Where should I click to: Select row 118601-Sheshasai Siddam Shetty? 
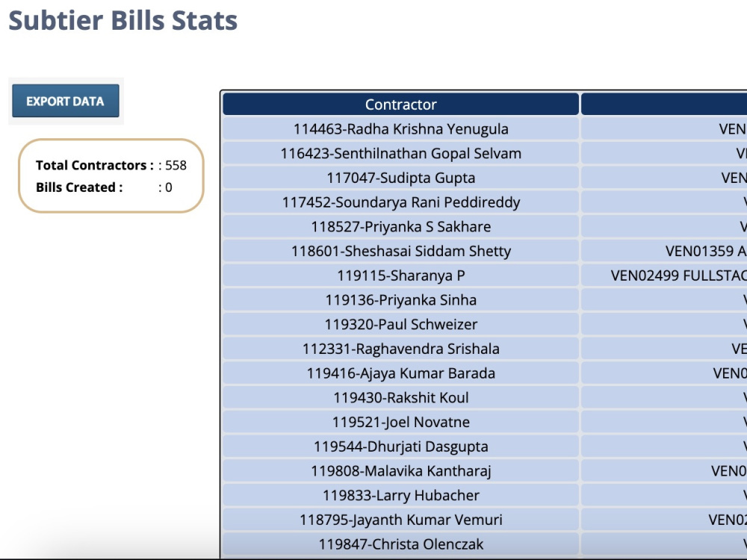point(400,251)
